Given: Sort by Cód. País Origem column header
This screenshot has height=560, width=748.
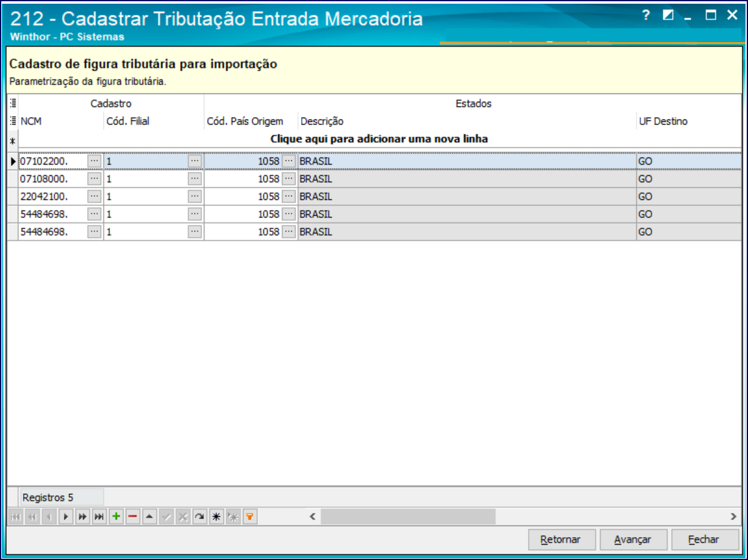Looking at the screenshot, I should tap(251, 121).
